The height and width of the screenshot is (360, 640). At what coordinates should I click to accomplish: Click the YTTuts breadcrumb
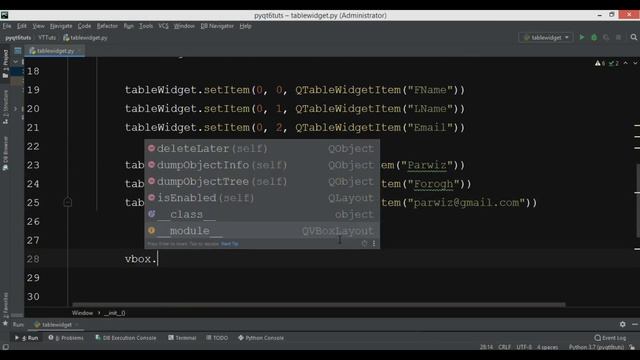coord(47,38)
